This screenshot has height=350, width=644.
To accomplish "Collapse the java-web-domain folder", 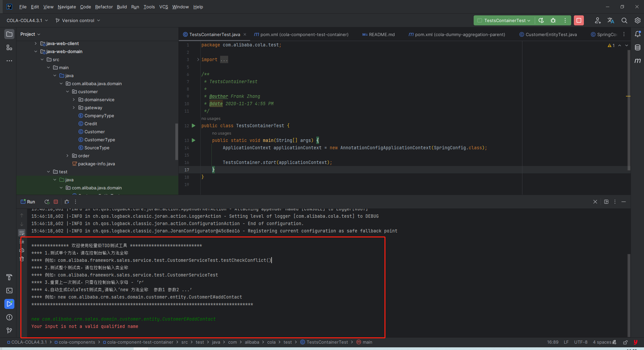I will click(x=36, y=51).
